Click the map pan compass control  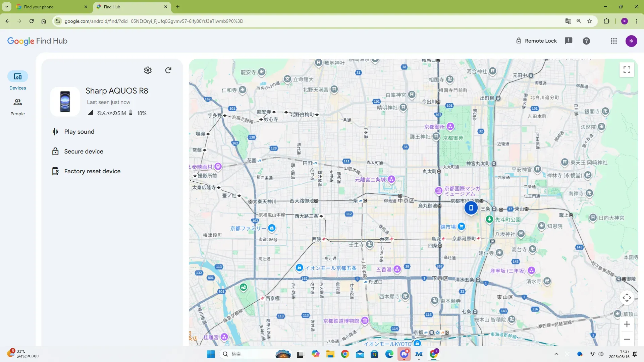[x=627, y=298]
